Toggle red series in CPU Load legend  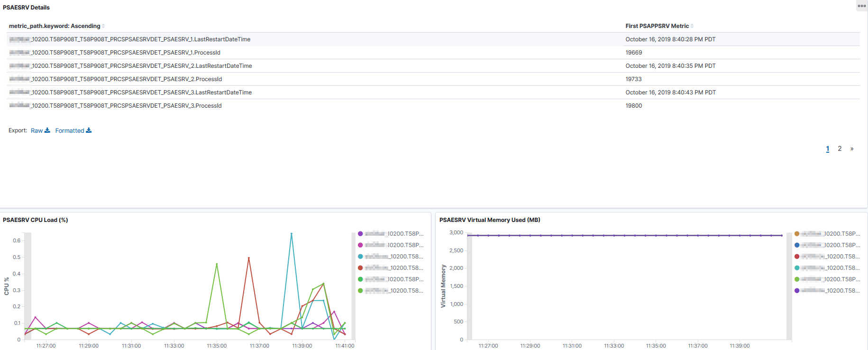pyautogui.click(x=360, y=268)
